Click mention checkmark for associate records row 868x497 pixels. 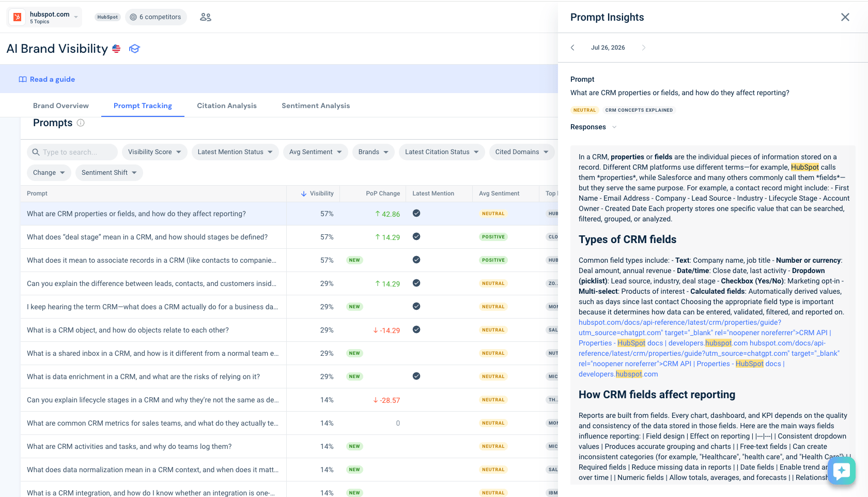coord(416,260)
